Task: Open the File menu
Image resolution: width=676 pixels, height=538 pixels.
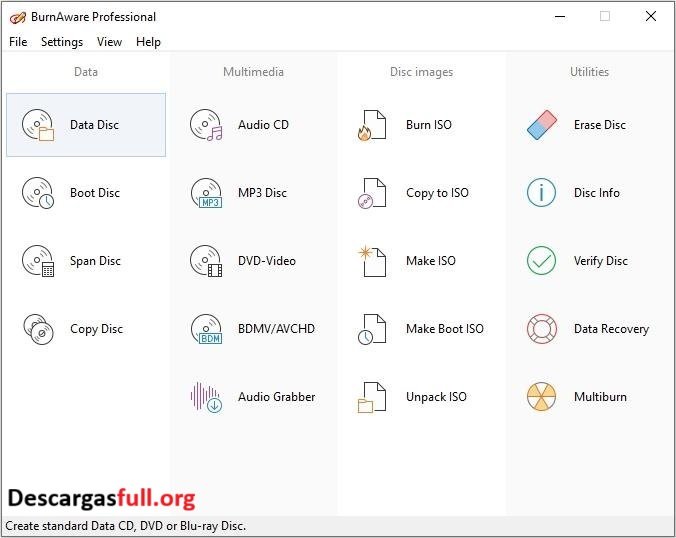Action: pos(18,42)
